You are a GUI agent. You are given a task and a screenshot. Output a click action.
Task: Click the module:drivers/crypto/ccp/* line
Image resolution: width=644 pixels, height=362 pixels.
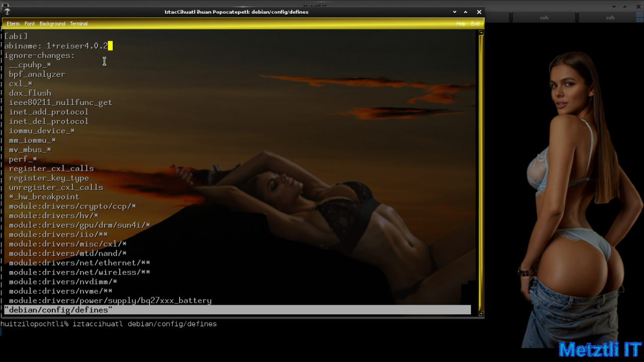pos(72,206)
